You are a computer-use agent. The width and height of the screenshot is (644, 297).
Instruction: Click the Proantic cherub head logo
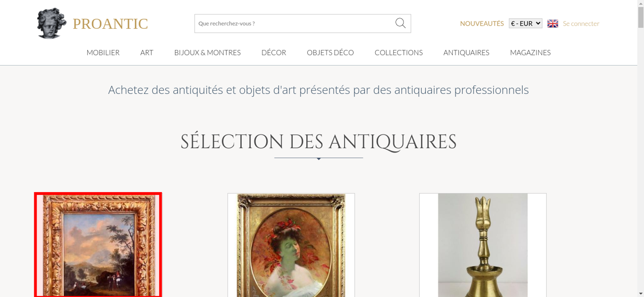52,23
